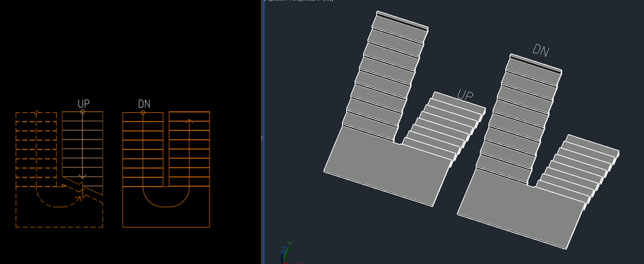Click the curved U-turn path on solid stair

[166, 197]
